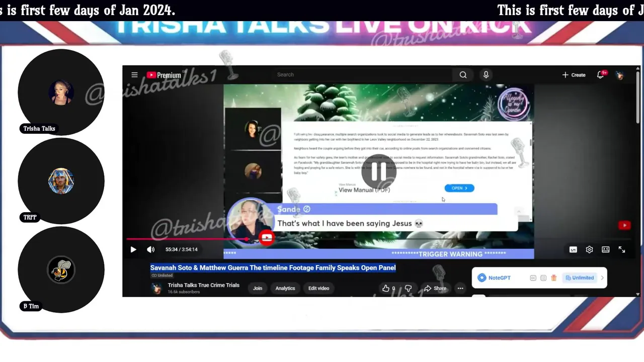Dislike the video with thumbs down

tap(408, 288)
